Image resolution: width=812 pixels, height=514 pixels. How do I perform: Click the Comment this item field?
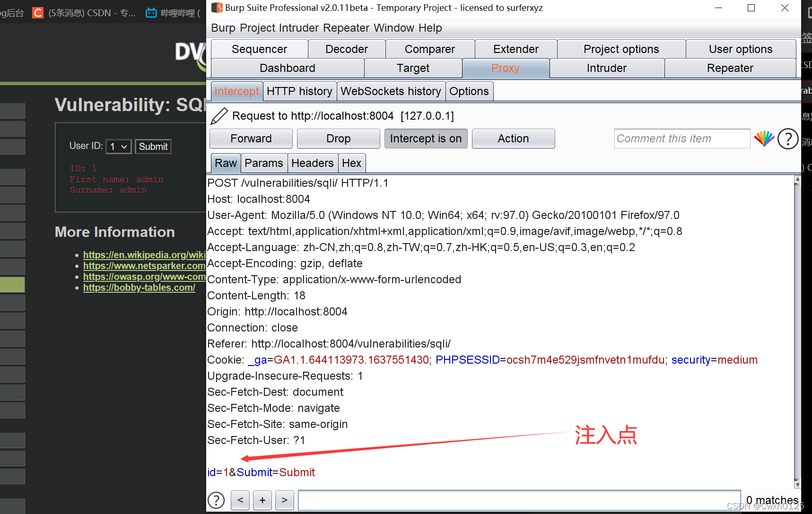(x=682, y=139)
